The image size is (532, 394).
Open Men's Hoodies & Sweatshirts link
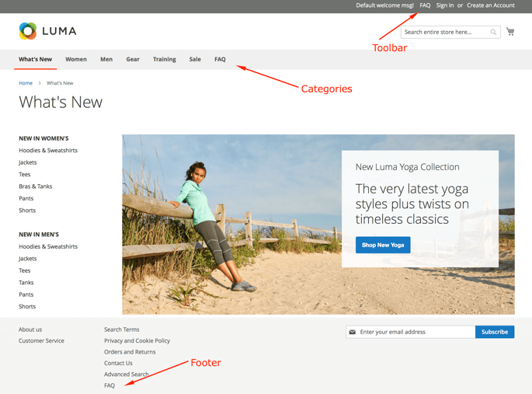pos(48,246)
